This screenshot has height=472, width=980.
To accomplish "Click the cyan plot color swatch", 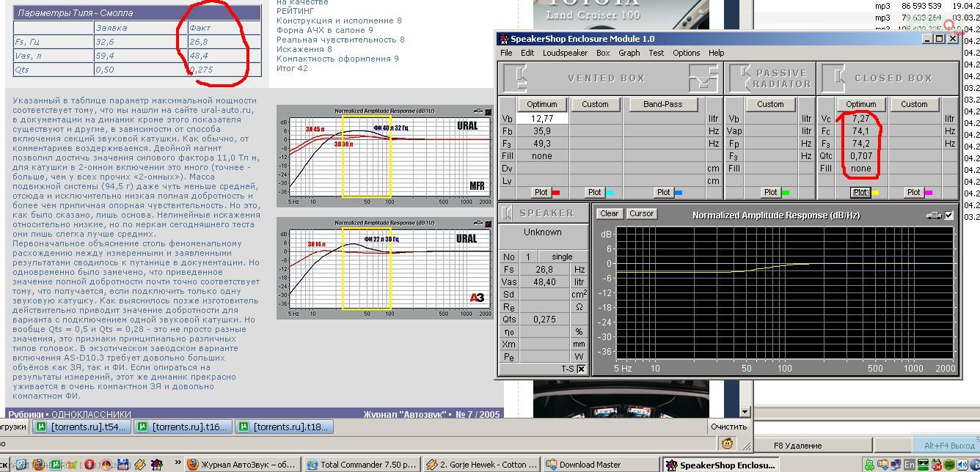I will pos(609,193).
